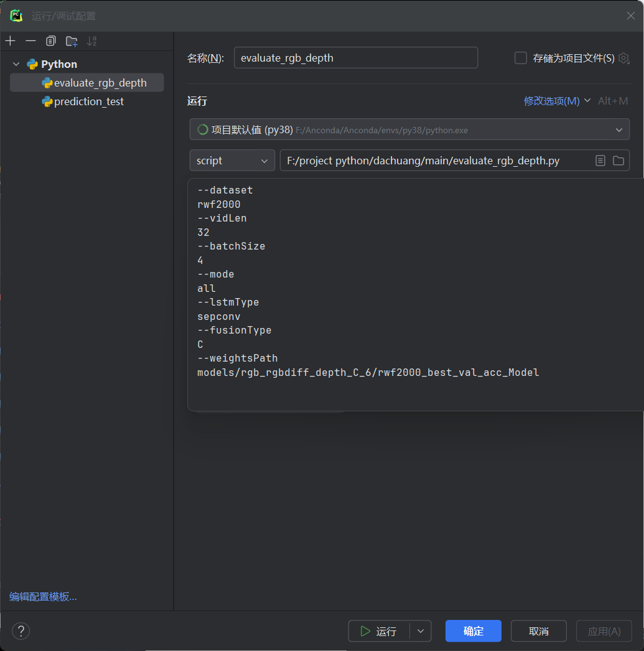The height and width of the screenshot is (651, 644).
Task: Select the prediction_test configuration
Action: [x=88, y=101]
